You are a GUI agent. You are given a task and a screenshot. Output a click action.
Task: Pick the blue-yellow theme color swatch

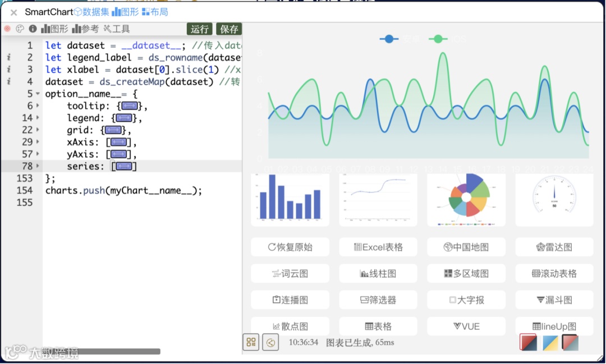click(x=550, y=342)
